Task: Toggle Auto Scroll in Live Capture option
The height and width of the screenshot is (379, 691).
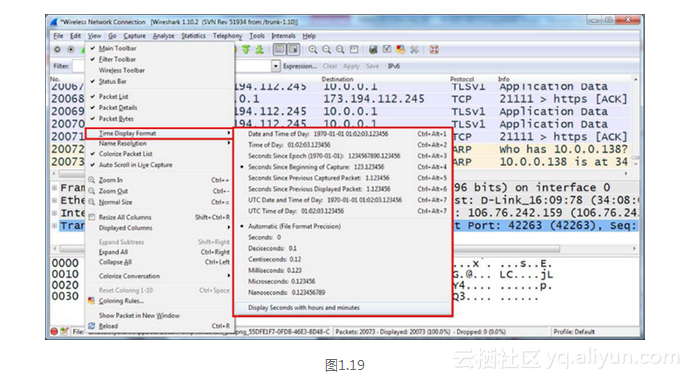Action: click(x=160, y=164)
